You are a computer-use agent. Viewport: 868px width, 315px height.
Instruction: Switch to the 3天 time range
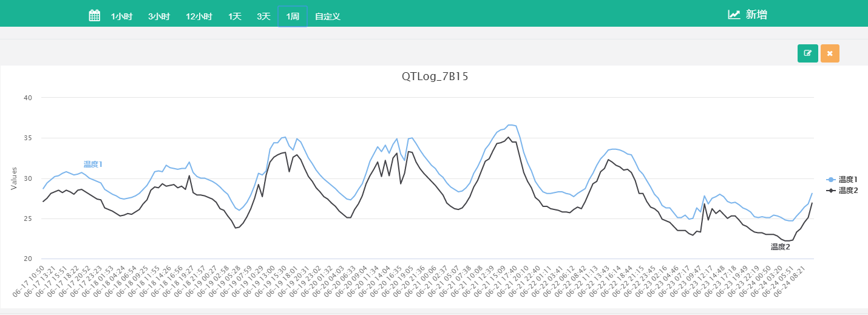pyautogui.click(x=263, y=16)
